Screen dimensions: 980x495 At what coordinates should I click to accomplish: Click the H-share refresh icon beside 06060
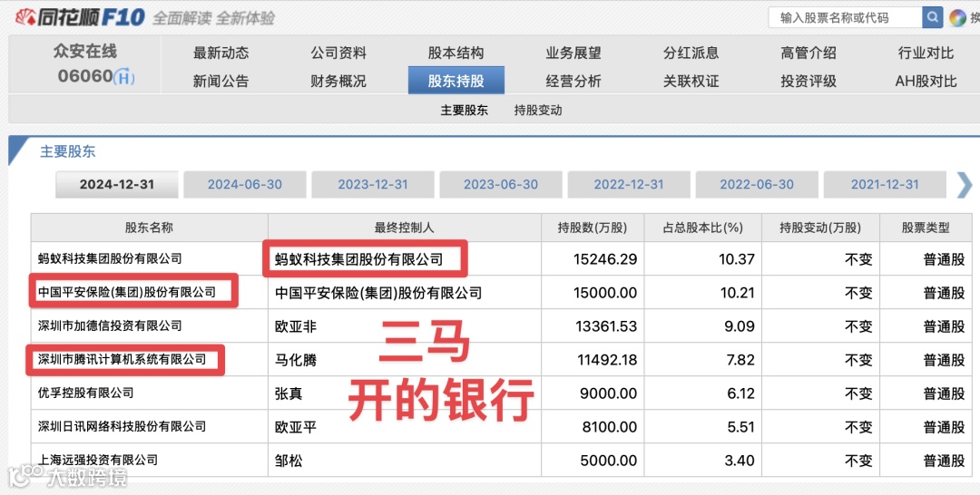(124, 77)
